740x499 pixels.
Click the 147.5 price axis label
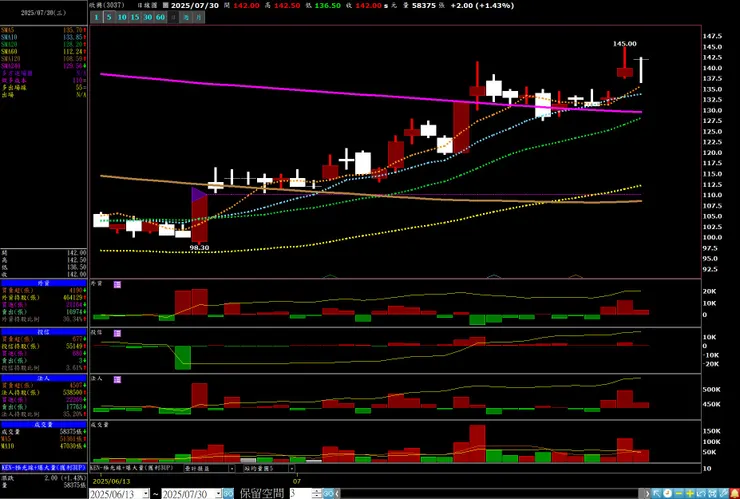712,36
